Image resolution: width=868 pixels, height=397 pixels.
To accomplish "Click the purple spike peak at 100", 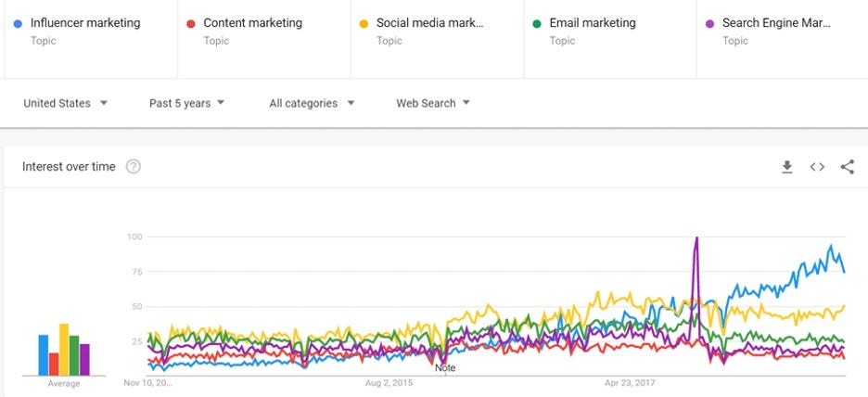I will pos(696,238).
